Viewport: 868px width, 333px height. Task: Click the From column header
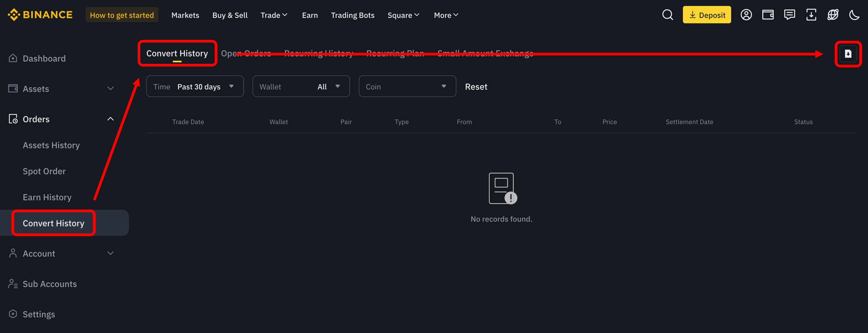(x=464, y=122)
